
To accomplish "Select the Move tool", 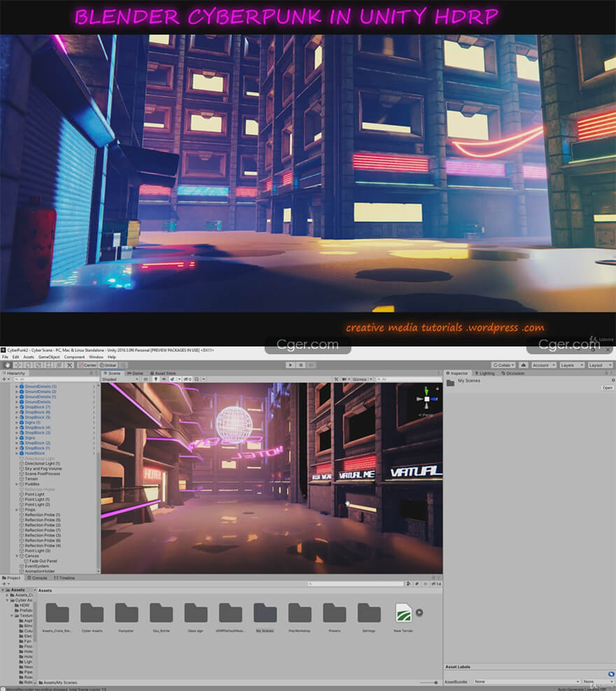I will click(x=18, y=365).
